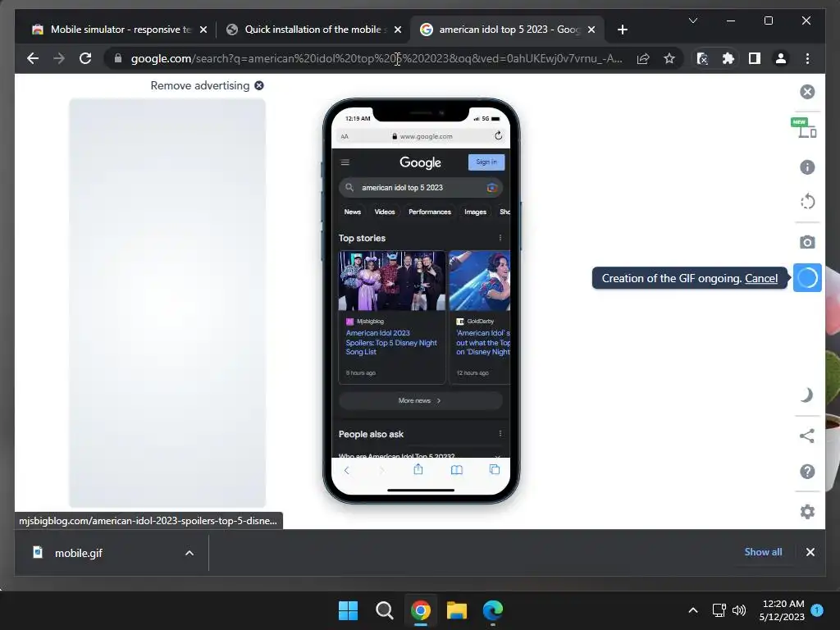Tap the AA text size control

[345, 137]
